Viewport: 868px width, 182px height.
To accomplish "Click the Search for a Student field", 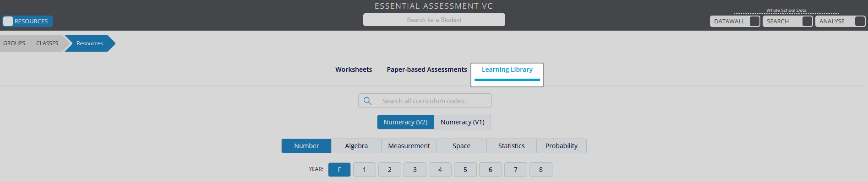I will point(434,20).
